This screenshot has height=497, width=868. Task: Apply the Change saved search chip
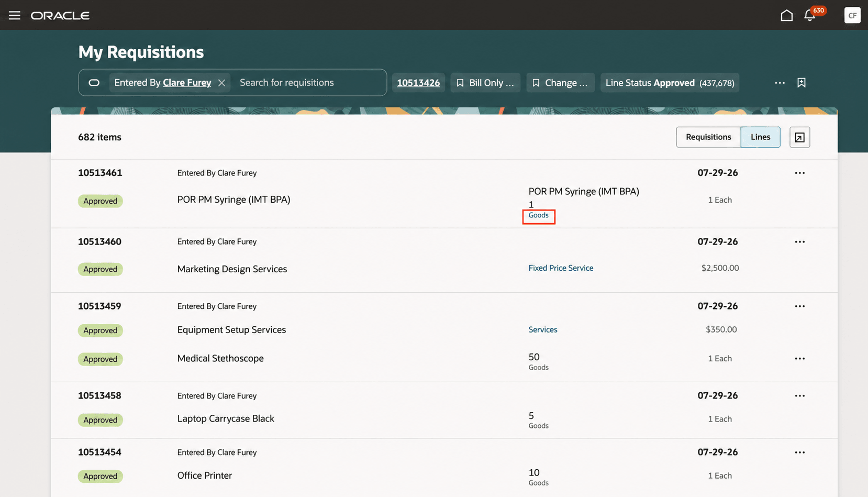pyautogui.click(x=560, y=83)
